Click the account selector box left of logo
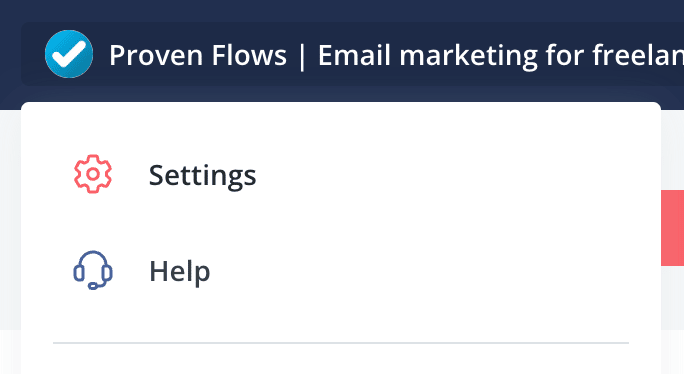 coord(33,54)
